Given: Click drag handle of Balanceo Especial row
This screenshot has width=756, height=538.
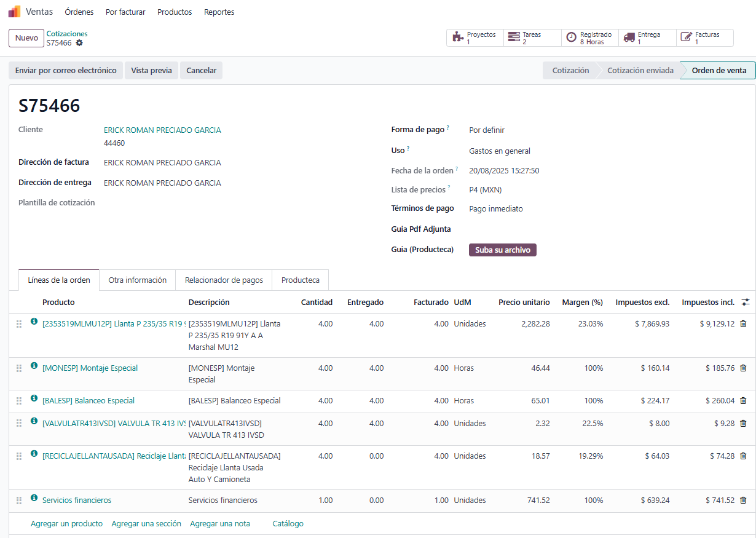Looking at the screenshot, I should click(19, 401).
